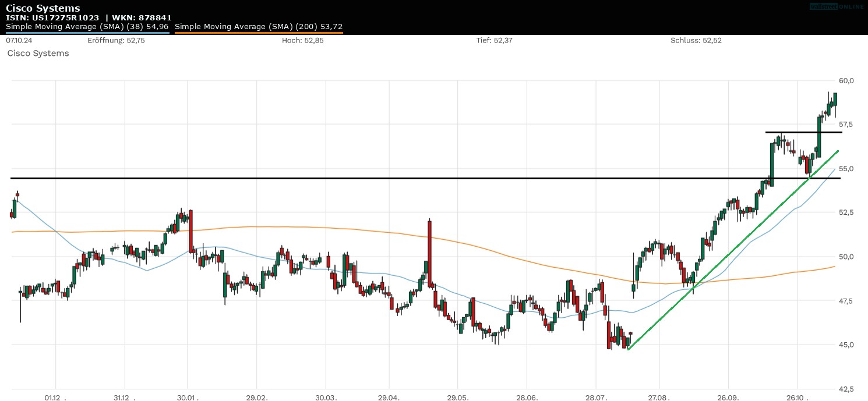Click the Tief 52,37 value
Image resolution: width=868 pixels, height=401 pixels.
pos(494,41)
